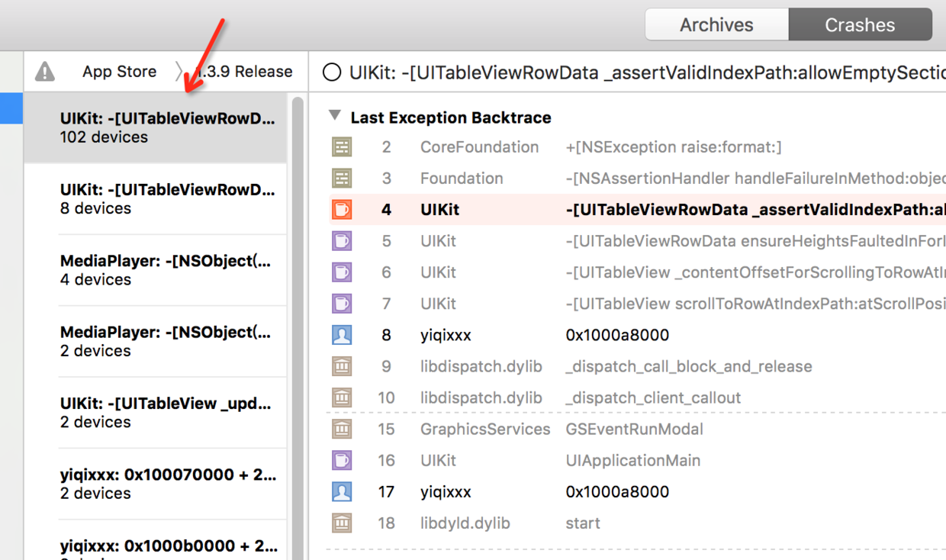Select the CoreFoundation frame icon on row 2
Screen dimensions: 946x560
pos(341,146)
